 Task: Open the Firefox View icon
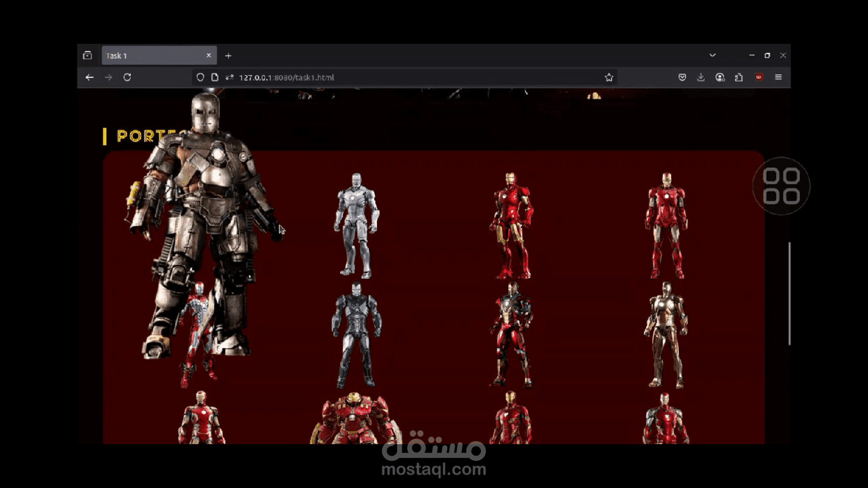[x=88, y=55]
